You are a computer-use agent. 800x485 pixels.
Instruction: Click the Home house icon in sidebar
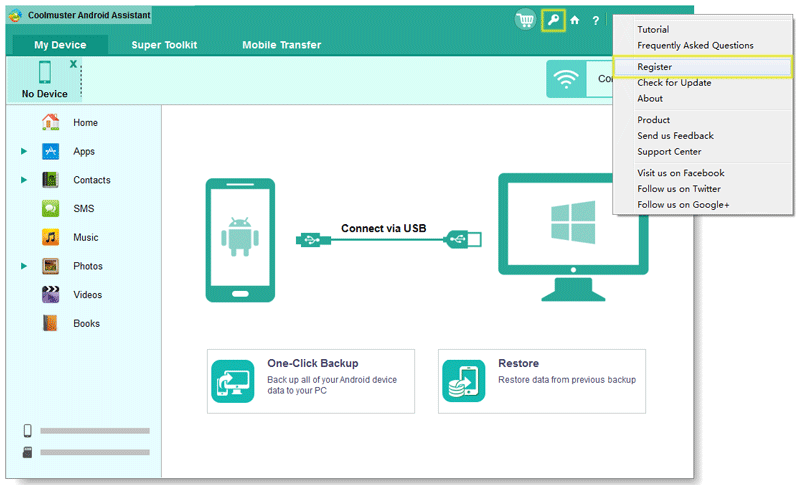(x=51, y=122)
